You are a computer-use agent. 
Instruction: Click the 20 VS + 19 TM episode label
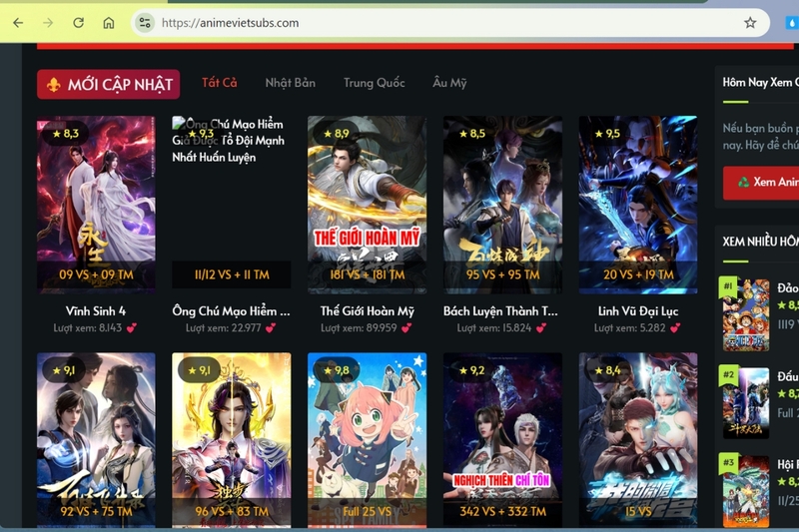(x=638, y=274)
